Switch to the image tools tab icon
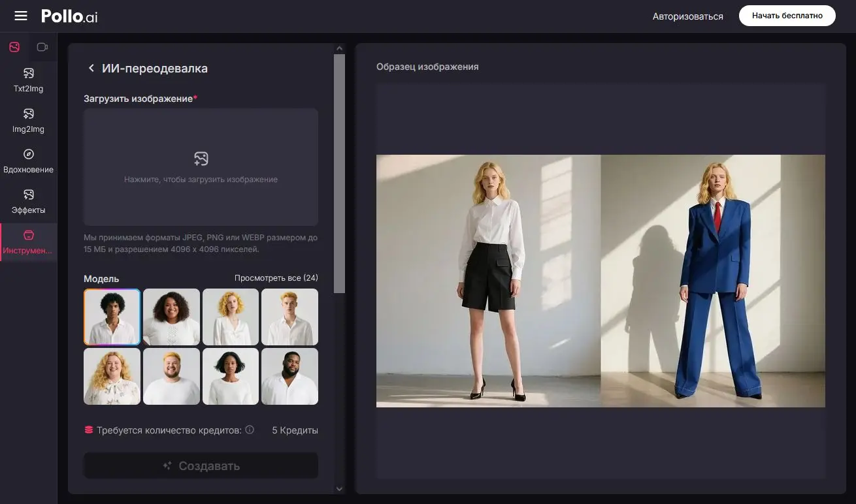 coord(14,47)
